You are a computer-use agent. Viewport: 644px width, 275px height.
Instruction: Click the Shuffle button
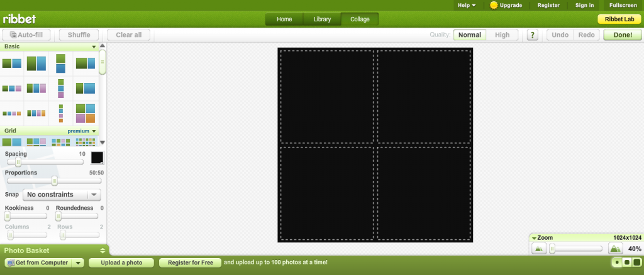tap(79, 35)
